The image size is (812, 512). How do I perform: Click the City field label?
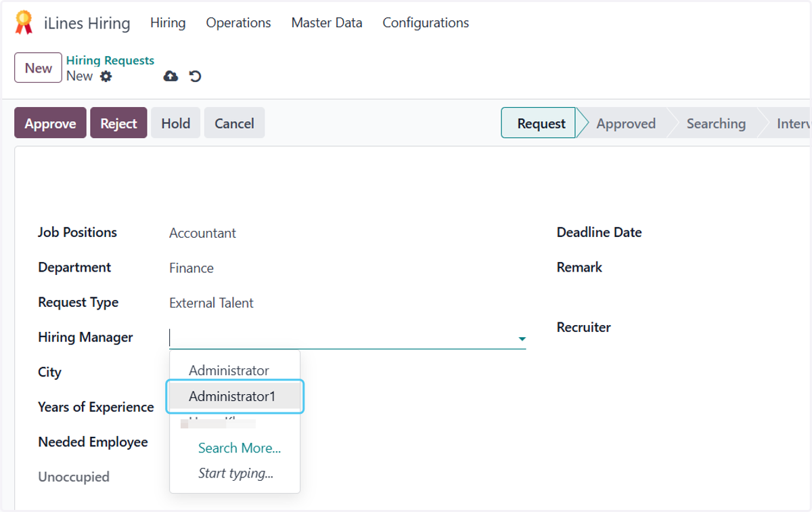(49, 372)
